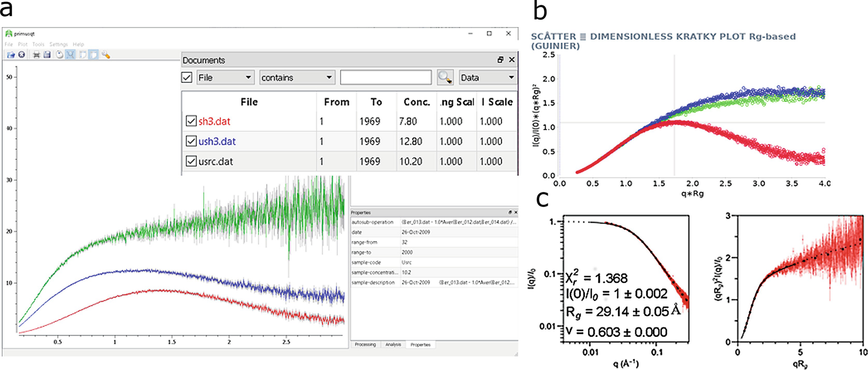
Task: Switch to the Analysis tab
Action: 393,345
